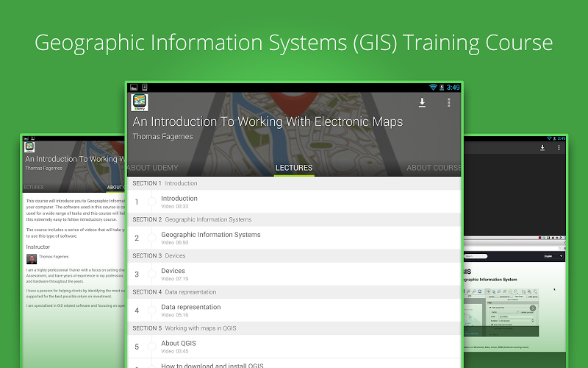The width and height of the screenshot is (588, 368).
Task: Tap the download icon in center course header
Action: click(x=422, y=102)
